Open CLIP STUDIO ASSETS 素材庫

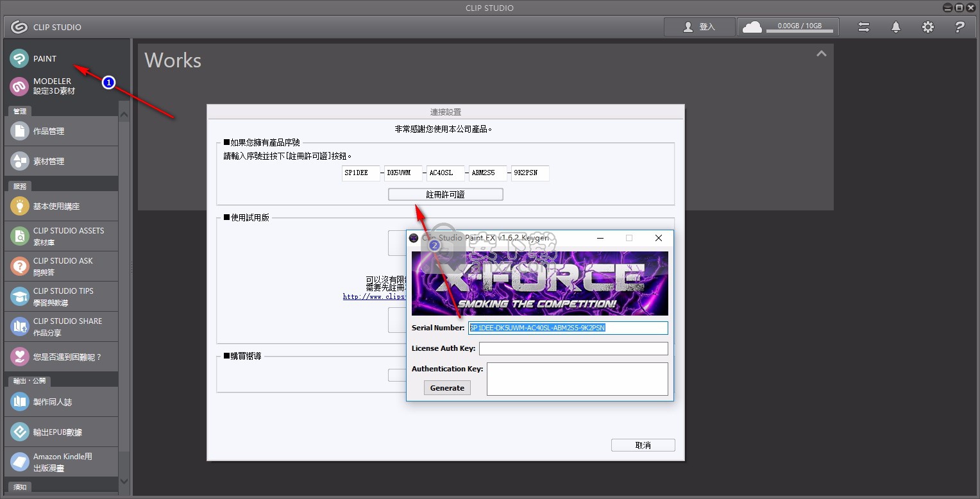[x=61, y=236]
